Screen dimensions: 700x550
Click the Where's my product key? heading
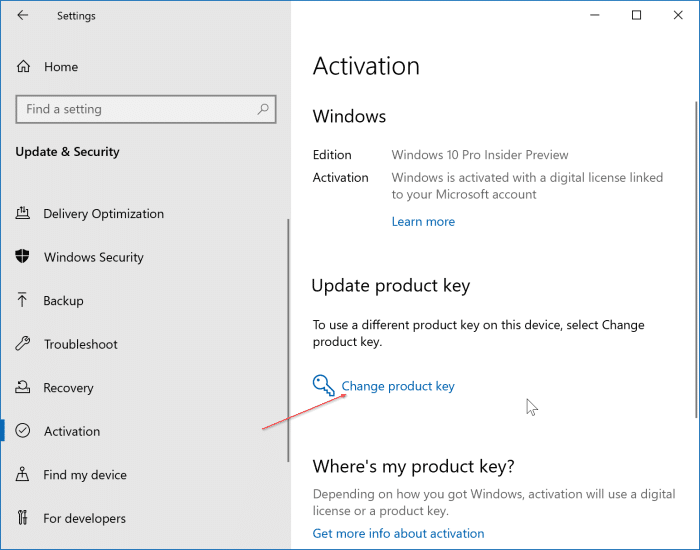click(x=413, y=466)
